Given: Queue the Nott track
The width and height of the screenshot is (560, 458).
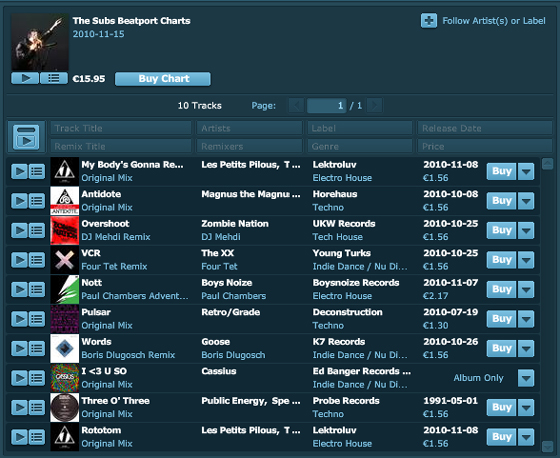Looking at the screenshot, I should pos(37,289).
